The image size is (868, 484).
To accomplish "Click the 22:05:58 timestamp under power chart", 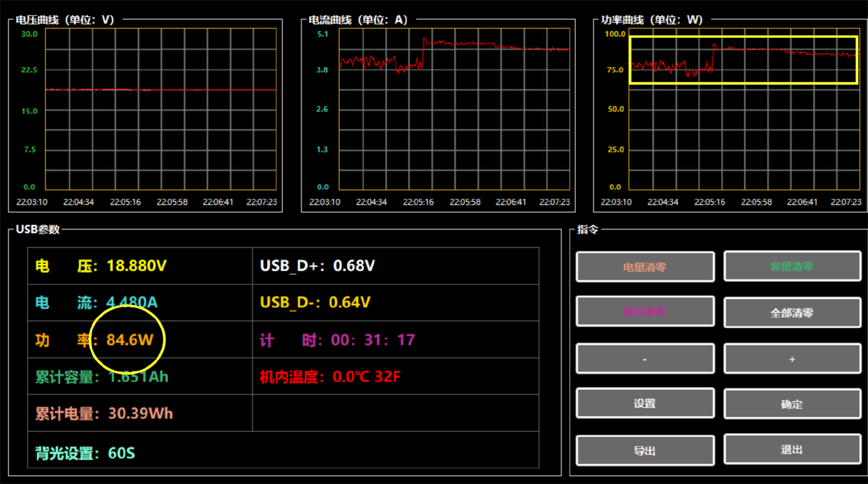I will click(757, 202).
